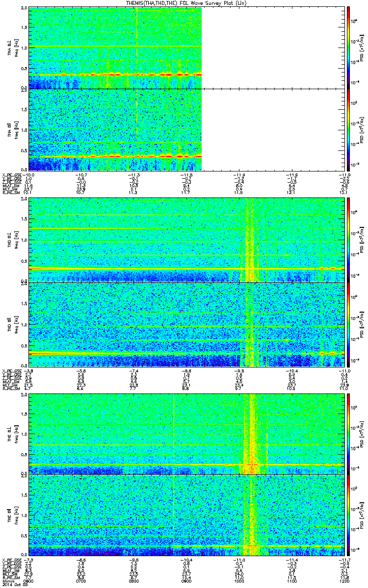Screen dimensions: 368x588
Task: Click the "THA BL freq [Hz]" axis label
Action: point(13,48)
